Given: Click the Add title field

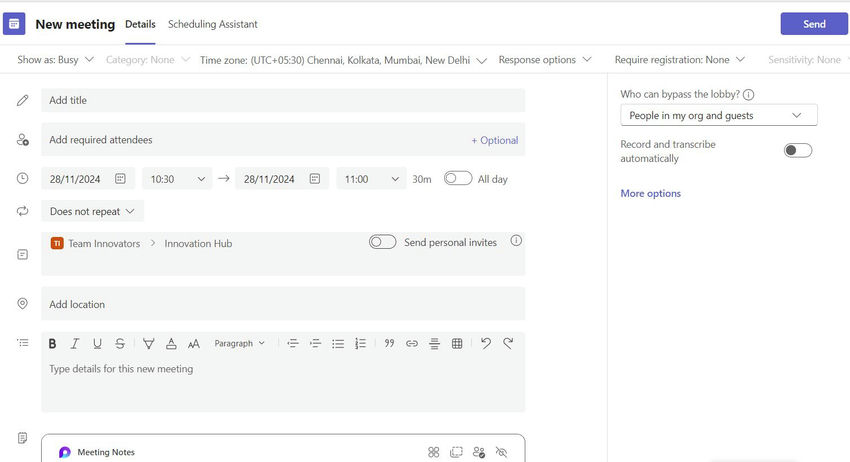Looking at the screenshot, I should [283, 100].
